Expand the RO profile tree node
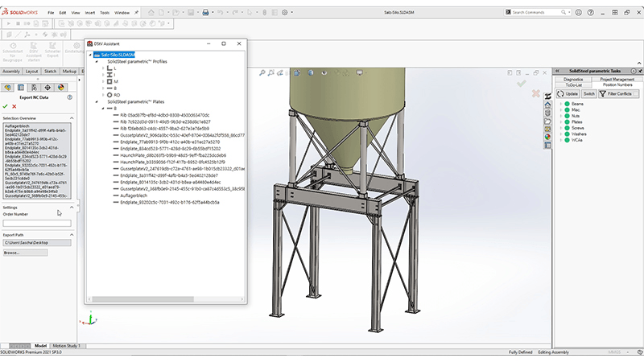 103,94
